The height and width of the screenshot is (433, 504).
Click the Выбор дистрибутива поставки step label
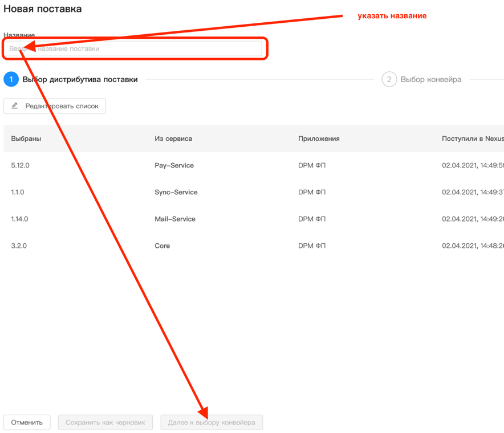(x=80, y=79)
